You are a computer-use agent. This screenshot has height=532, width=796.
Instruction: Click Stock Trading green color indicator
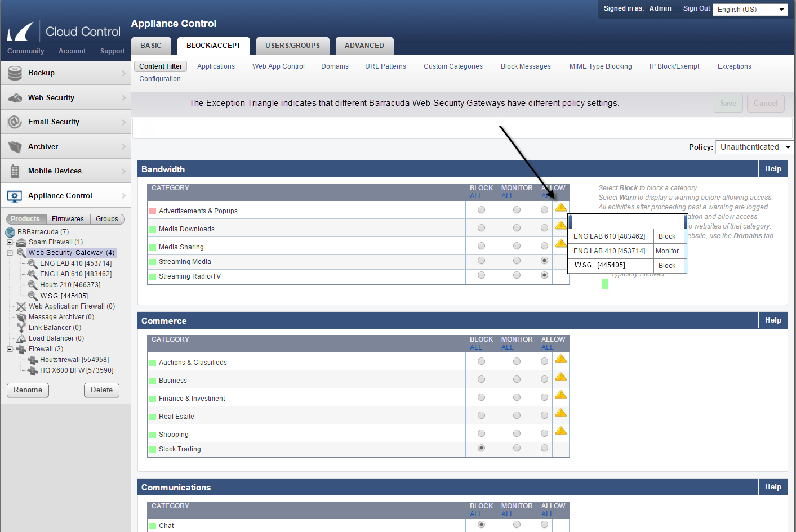(152, 450)
